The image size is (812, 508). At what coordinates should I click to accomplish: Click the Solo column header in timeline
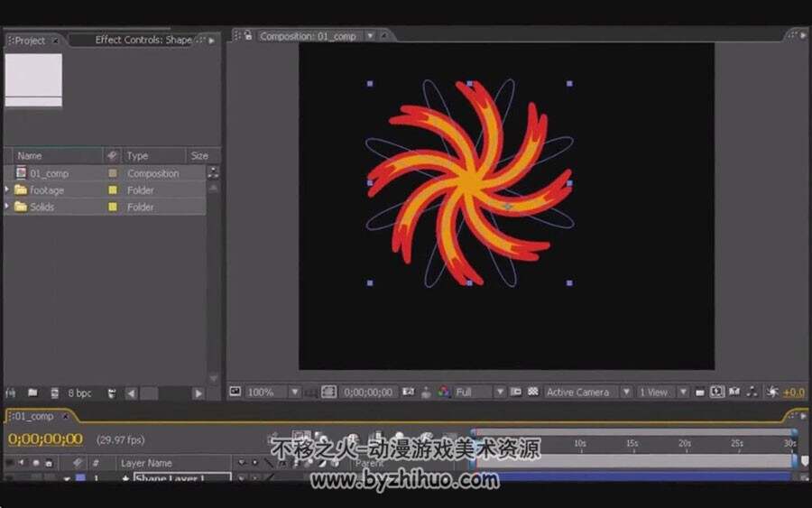(x=36, y=462)
